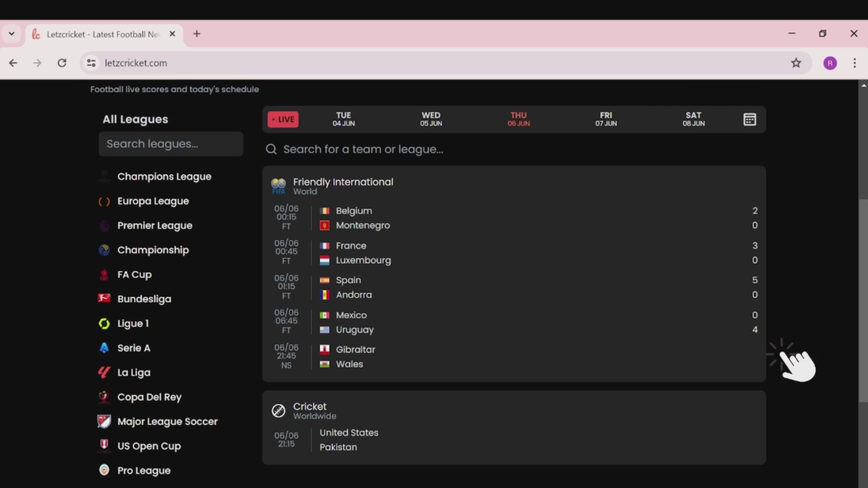The height and width of the screenshot is (488, 868).
Task: Select the Luxembourg team name
Action: click(363, 260)
